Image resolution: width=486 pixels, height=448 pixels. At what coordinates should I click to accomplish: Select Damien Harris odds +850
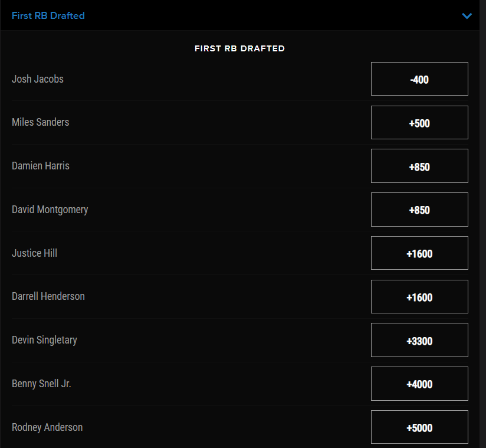[x=419, y=166]
